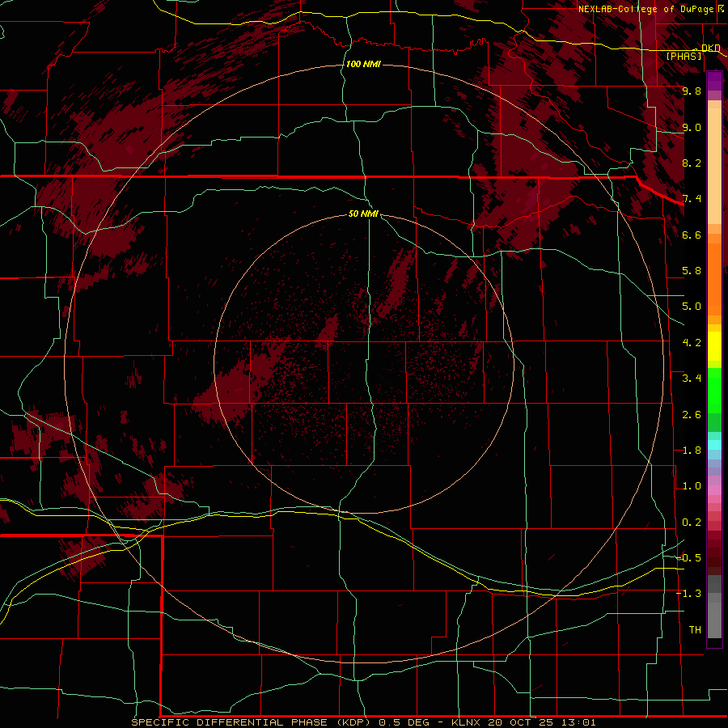The height and width of the screenshot is (728, 728).
Task: Click the green band of the color bar
Action: pyautogui.click(x=714, y=392)
